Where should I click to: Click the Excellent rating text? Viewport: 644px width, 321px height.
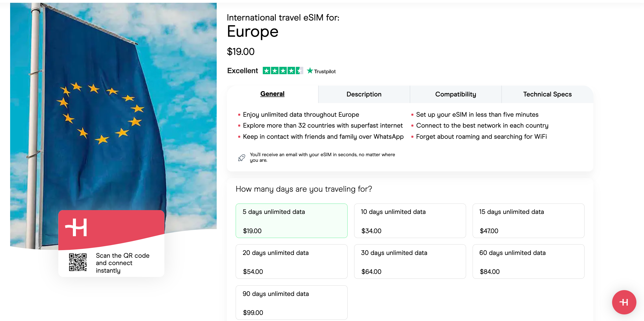tap(243, 71)
